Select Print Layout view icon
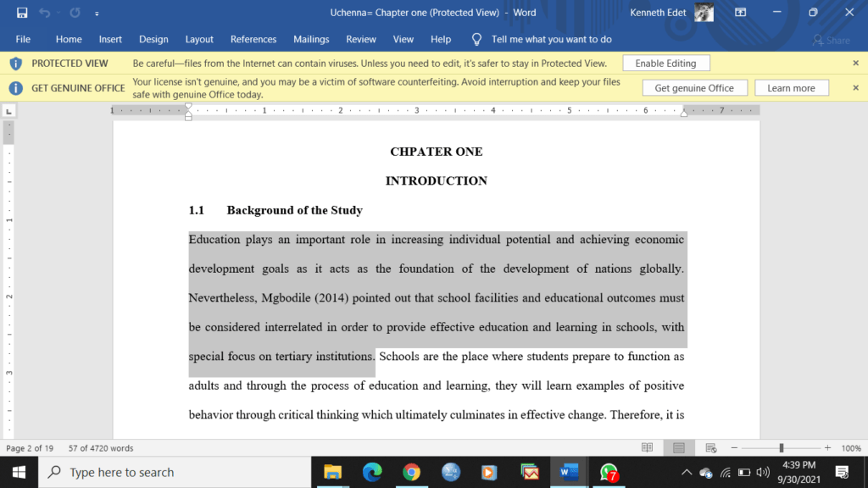Image resolution: width=868 pixels, height=488 pixels. tap(678, 447)
